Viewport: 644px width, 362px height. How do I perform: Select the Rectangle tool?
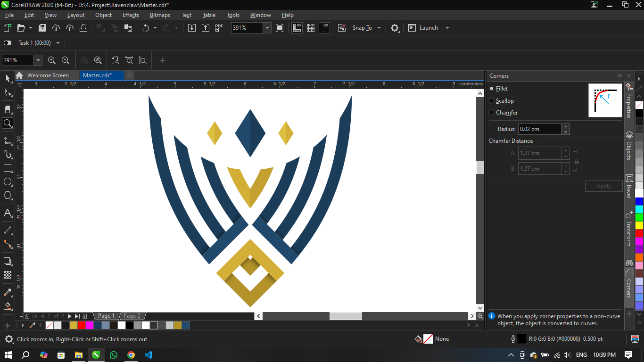tap(8, 168)
